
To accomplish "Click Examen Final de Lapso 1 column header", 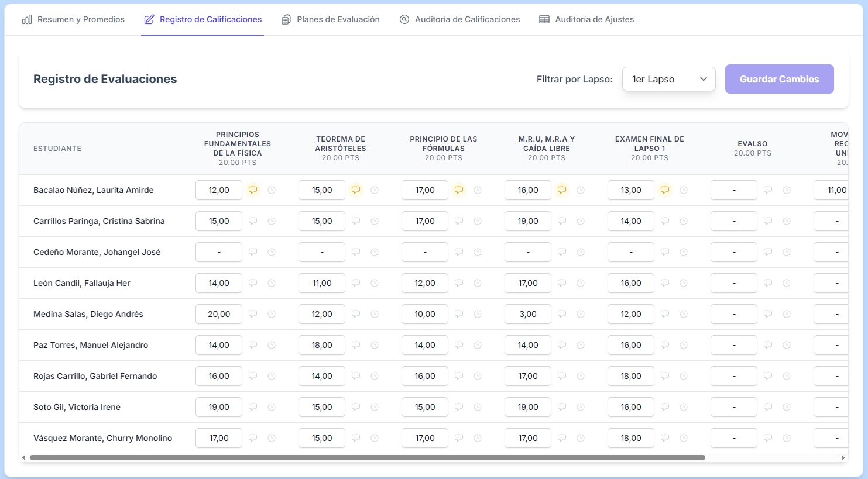I will (x=650, y=148).
